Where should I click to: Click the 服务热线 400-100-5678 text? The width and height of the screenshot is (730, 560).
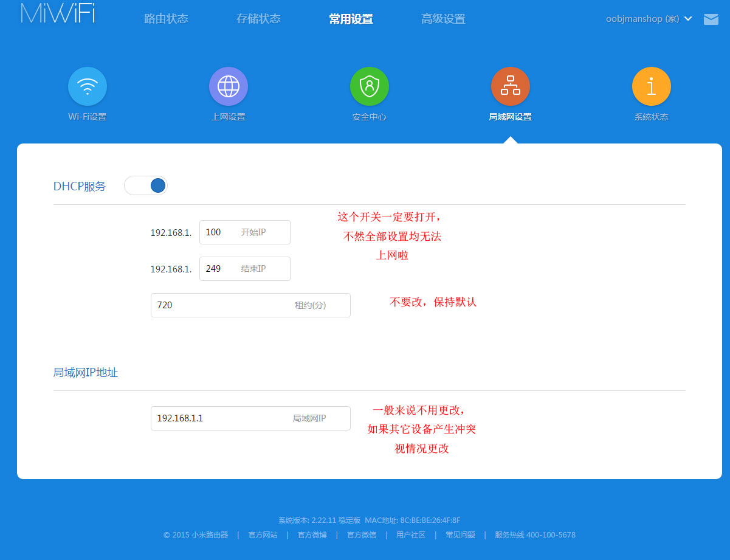(x=535, y=535)
